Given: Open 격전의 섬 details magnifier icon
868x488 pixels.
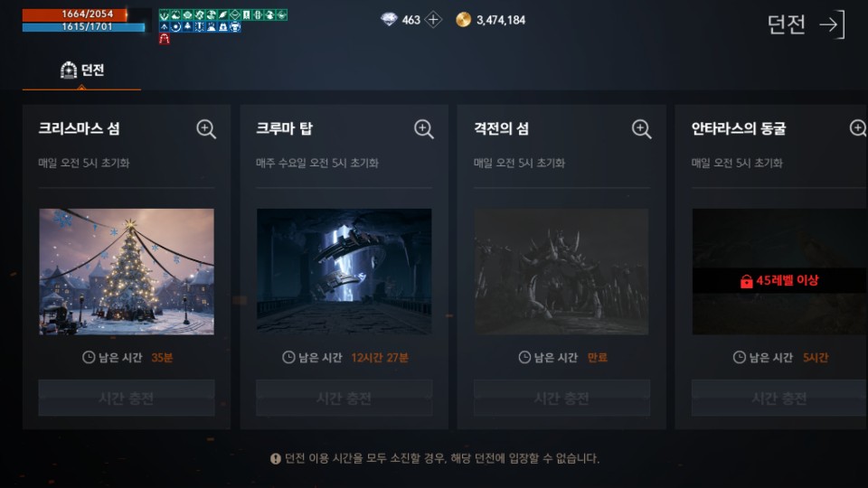Looking at the screenshot, I should [x=641, y=129].
